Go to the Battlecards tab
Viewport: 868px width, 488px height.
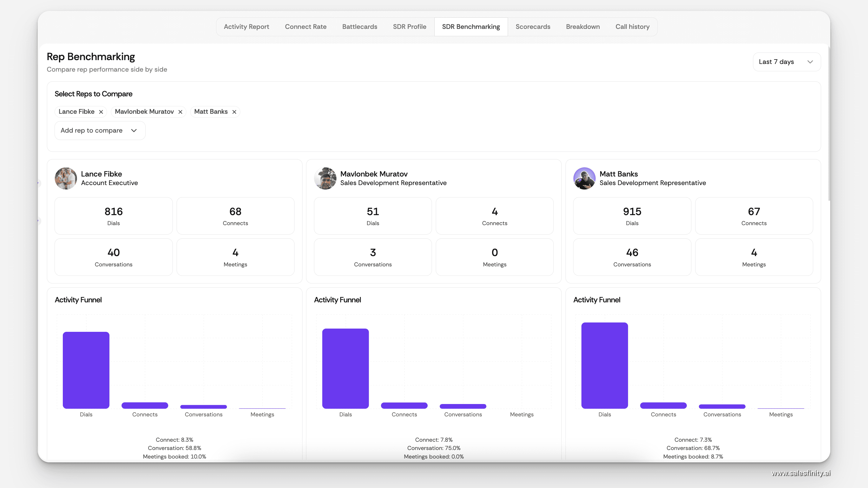click(x=359, y=27)
